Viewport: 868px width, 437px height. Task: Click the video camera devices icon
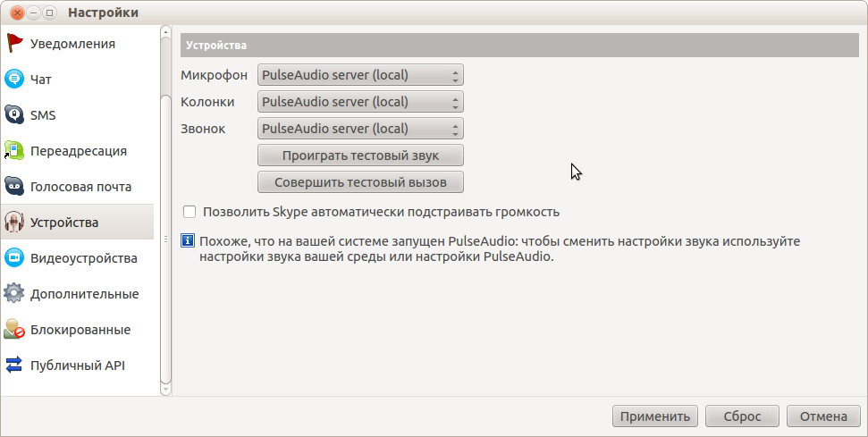tap(14, 257)
